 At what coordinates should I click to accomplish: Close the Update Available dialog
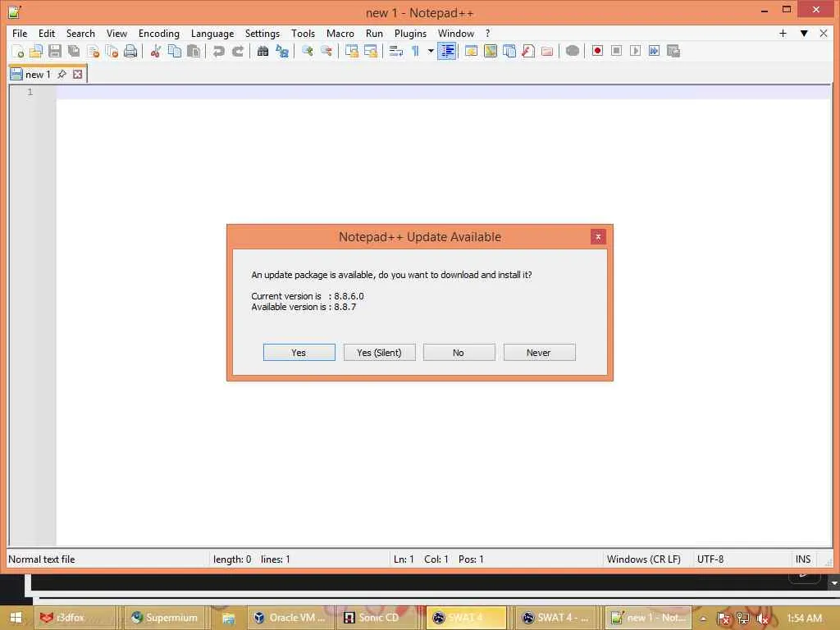coord(598,237)
